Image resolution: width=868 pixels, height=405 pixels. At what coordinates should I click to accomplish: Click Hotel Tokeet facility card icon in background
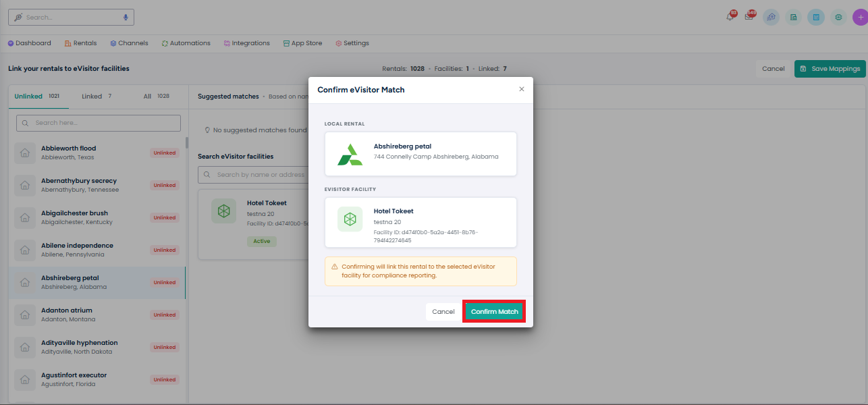[223, 211]
